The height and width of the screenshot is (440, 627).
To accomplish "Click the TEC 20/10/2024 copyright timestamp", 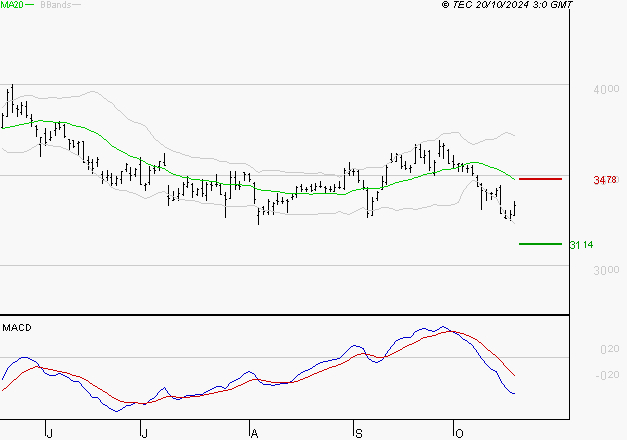I will click(x=507, y=5).
